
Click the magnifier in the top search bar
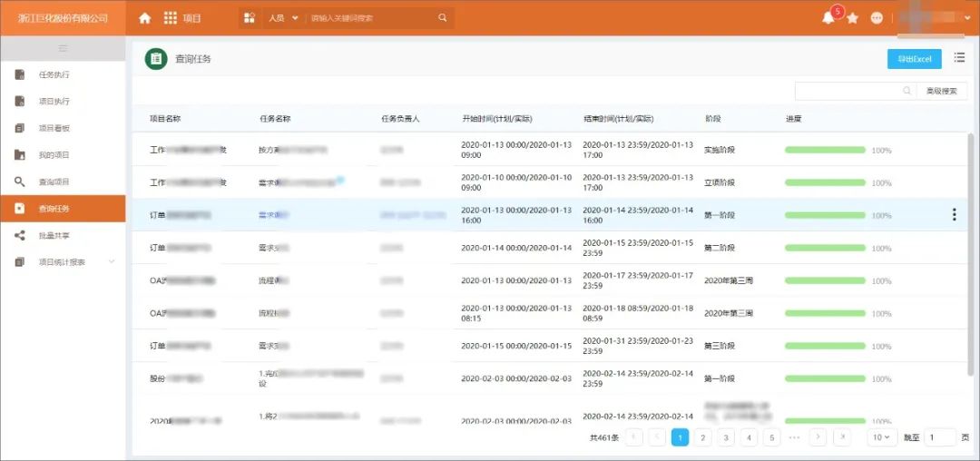click(x=443, y=18)
